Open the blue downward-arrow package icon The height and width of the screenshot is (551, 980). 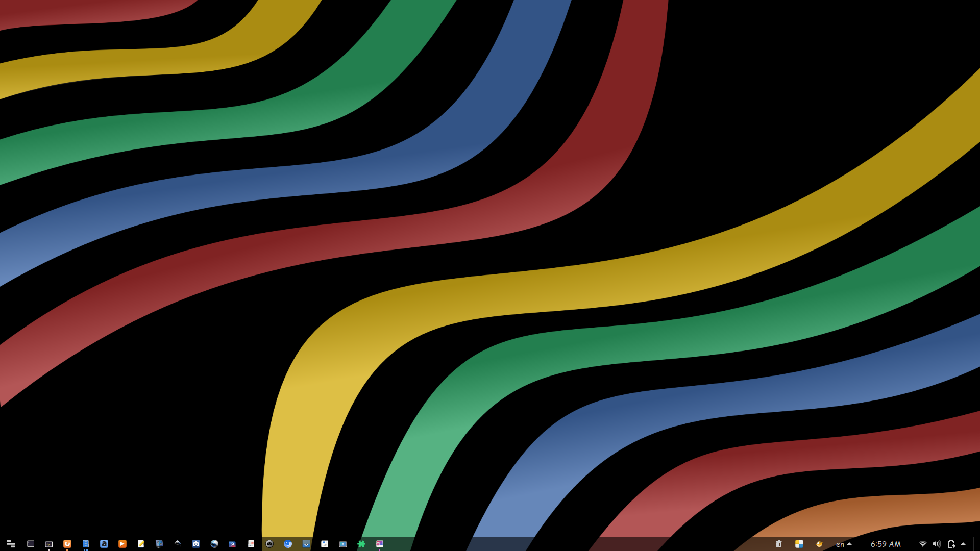click(306, 544)
